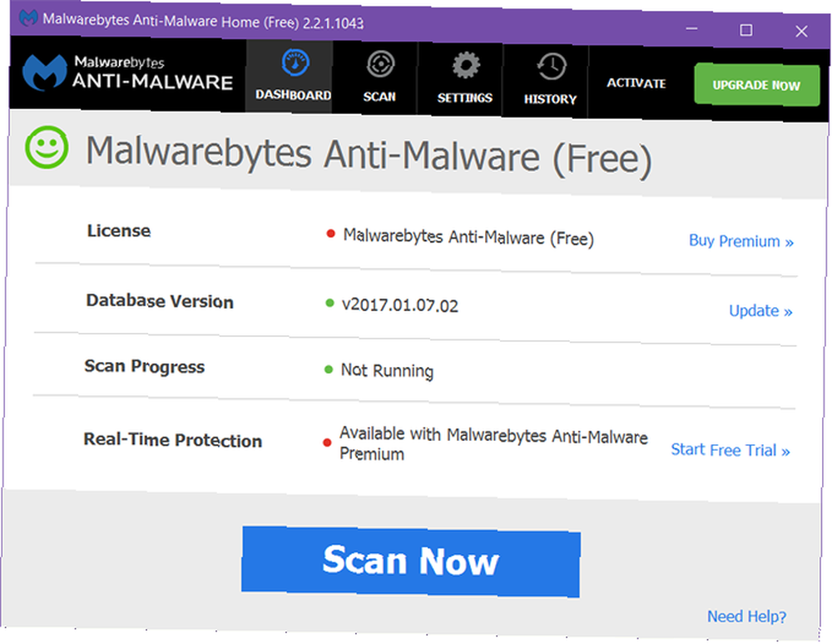Click the green Database Version status dot
This screenshot has height=644, width=832.
329,303
